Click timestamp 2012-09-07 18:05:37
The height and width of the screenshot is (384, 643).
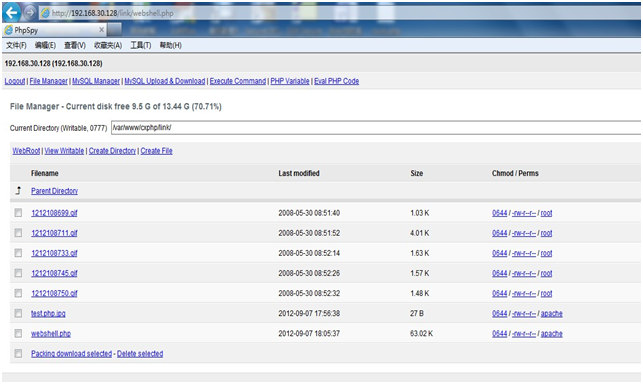click(309, 334)
